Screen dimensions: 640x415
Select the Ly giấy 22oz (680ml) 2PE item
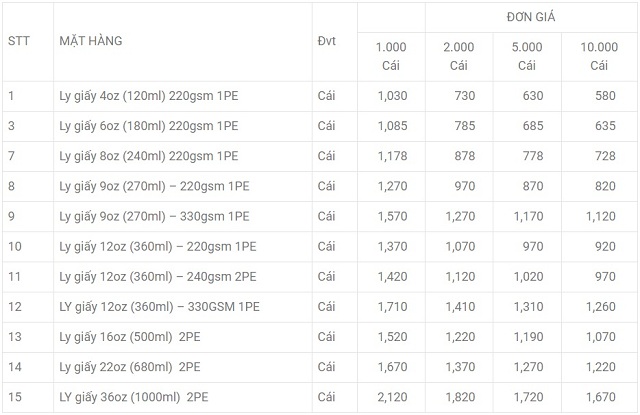click(x=126, y=366)
